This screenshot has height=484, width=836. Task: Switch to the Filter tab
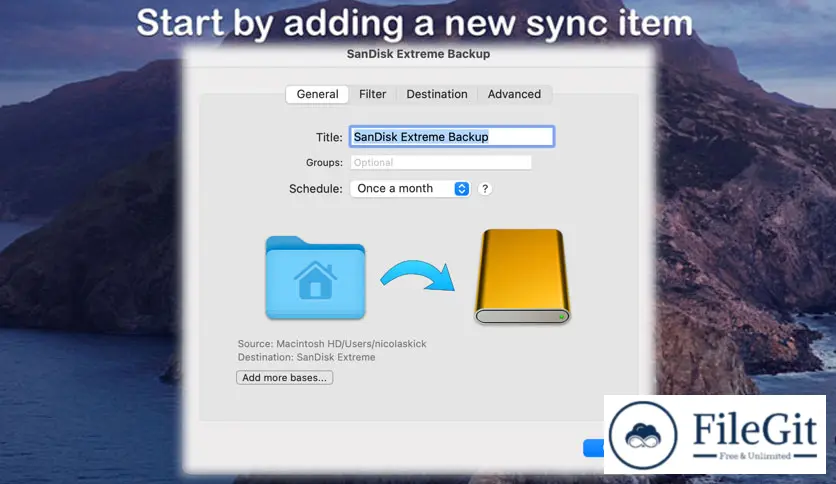[372, 94]
